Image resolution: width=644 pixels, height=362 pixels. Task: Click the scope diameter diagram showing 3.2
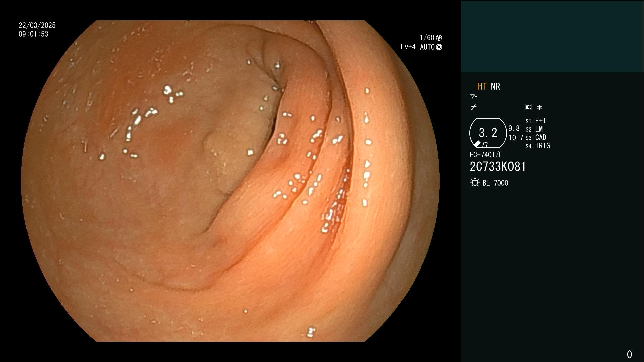[x=488, y=133]
